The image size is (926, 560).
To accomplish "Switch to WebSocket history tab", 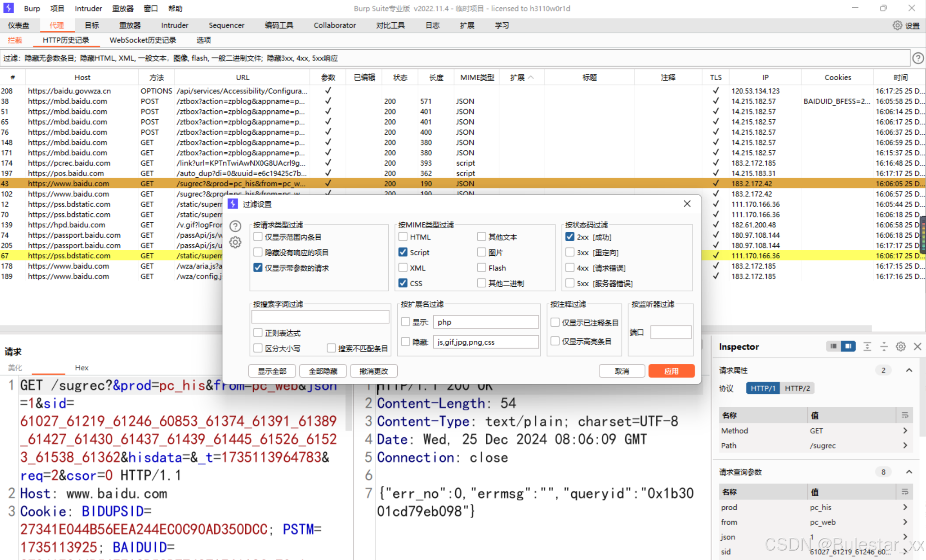I will click(143, 40).
